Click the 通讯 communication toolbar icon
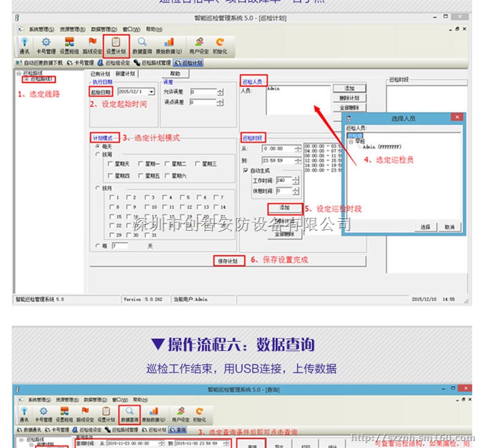The height and width of the screenshot is (448, 485). 25,45
